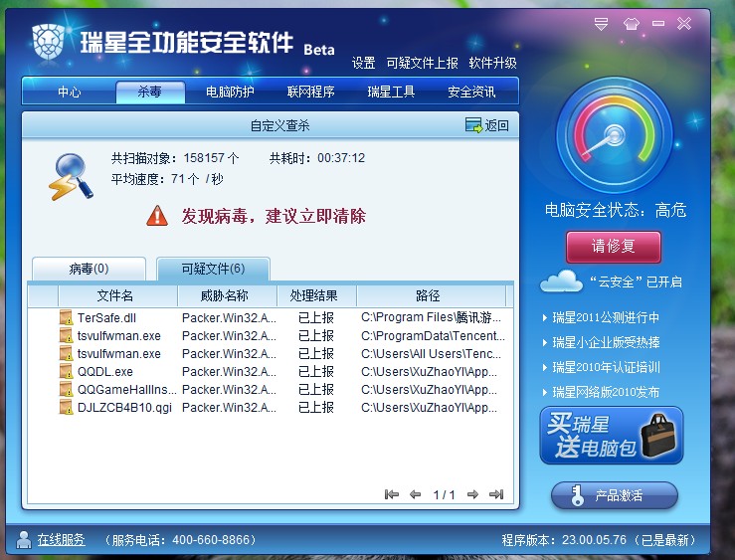
Task: Click the red warning triangle icon
Action: click(x=157, y=216)
